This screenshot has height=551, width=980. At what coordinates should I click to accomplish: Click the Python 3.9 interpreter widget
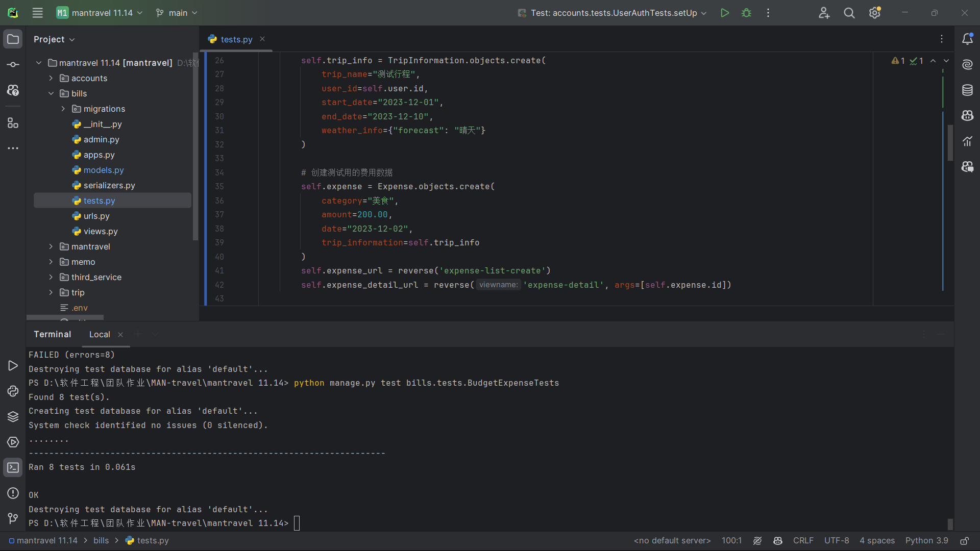(x=926, y=541)
